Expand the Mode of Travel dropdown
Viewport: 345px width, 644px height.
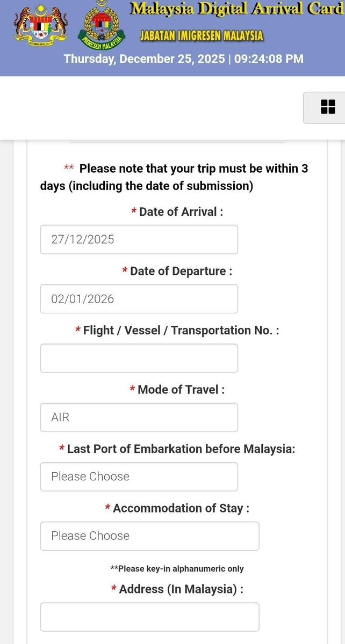pyautogui.click(x=139, y=418)
